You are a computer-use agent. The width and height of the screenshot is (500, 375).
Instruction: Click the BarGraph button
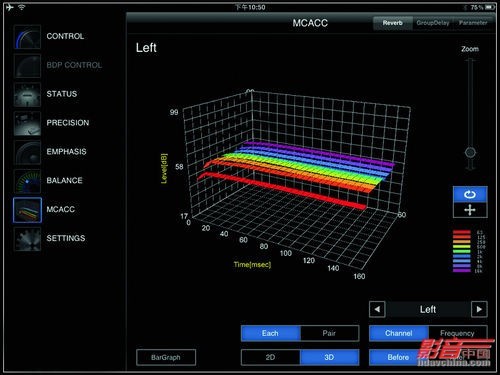pos(166,357)
